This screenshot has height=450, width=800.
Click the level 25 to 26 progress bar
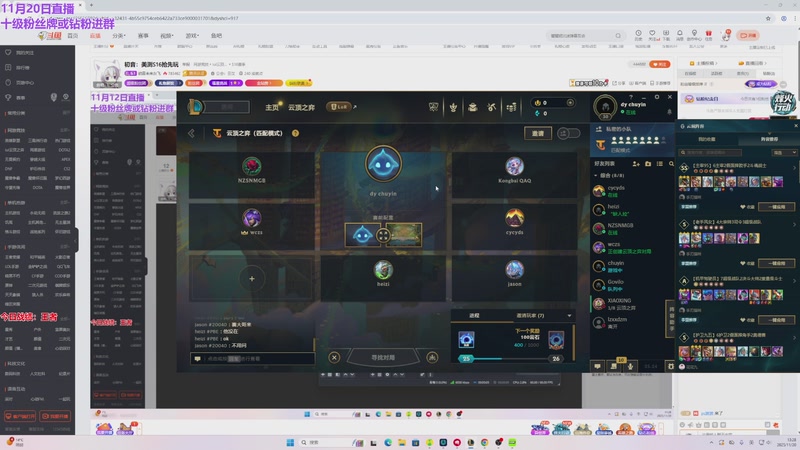pyautogui.click(x=511, y=359)
